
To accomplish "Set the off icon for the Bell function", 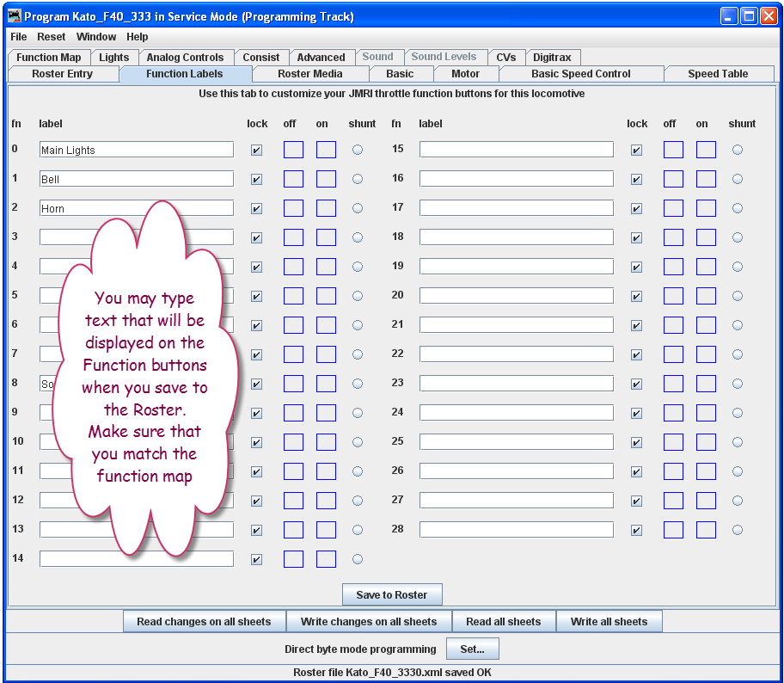I will coord(293,178).
